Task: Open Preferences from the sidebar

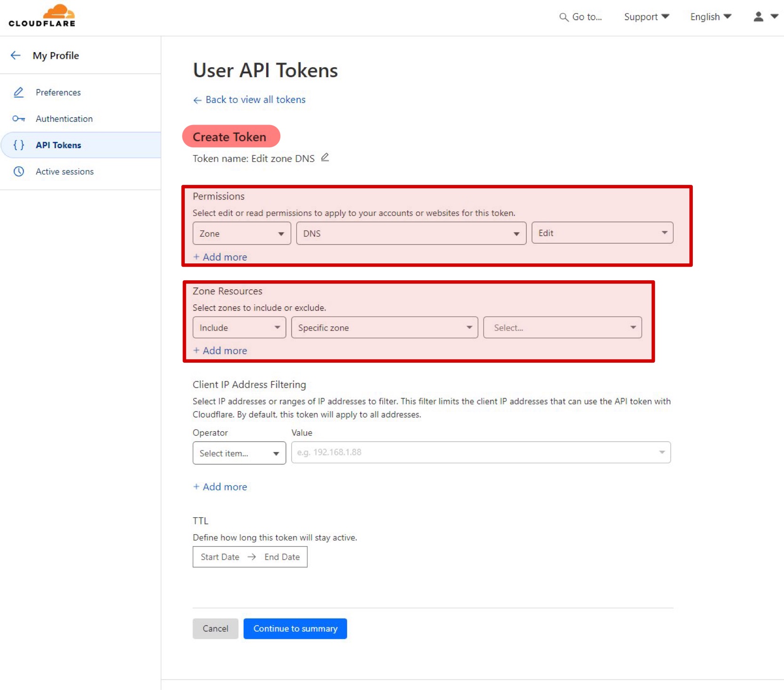Action: pyautogui.click(x=58, y=92)
